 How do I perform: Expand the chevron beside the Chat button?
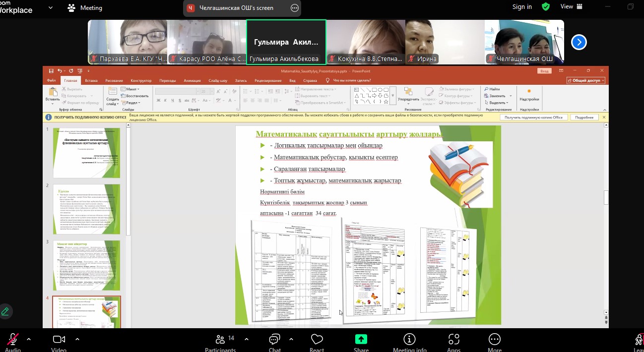(x=291, y=339)
